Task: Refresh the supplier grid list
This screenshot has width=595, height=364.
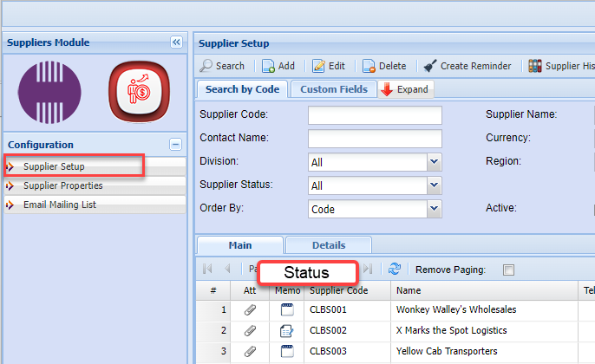Action: 395,270
